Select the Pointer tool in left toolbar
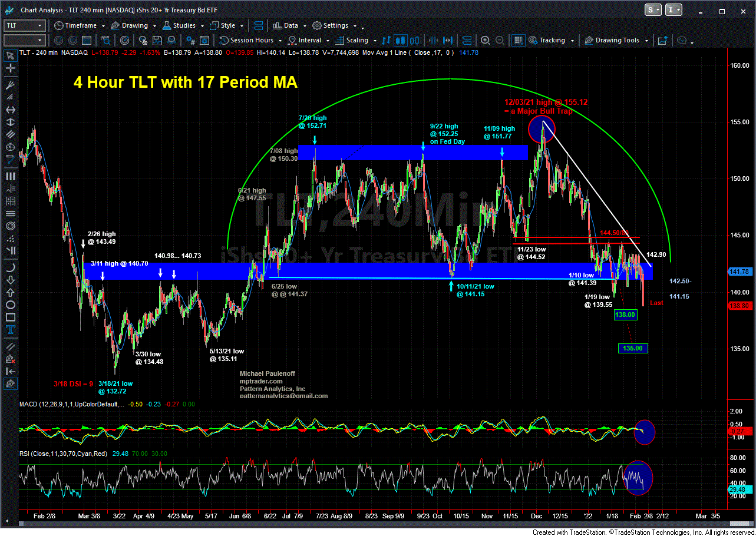 (x=10, y=55)
